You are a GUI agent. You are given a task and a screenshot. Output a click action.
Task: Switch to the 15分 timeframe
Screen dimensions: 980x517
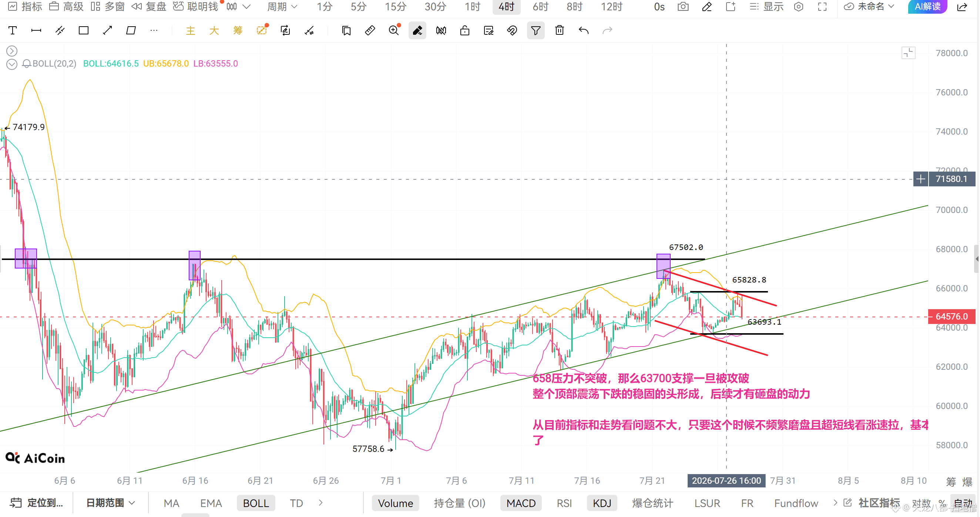point(396,7)
